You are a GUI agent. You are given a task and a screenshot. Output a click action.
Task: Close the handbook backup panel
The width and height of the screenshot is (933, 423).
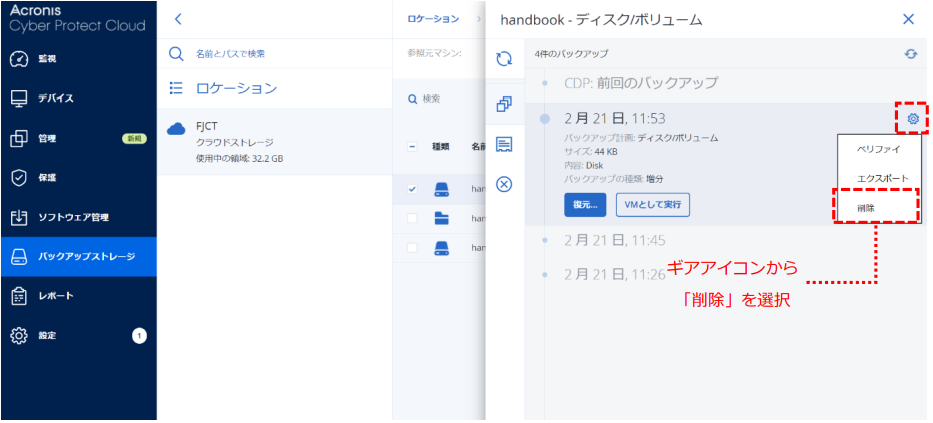(908, 19)
